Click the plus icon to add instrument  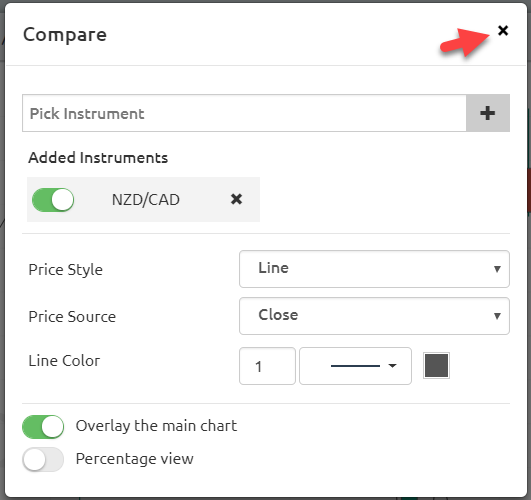pyautogui.click(x=488, y=113)
